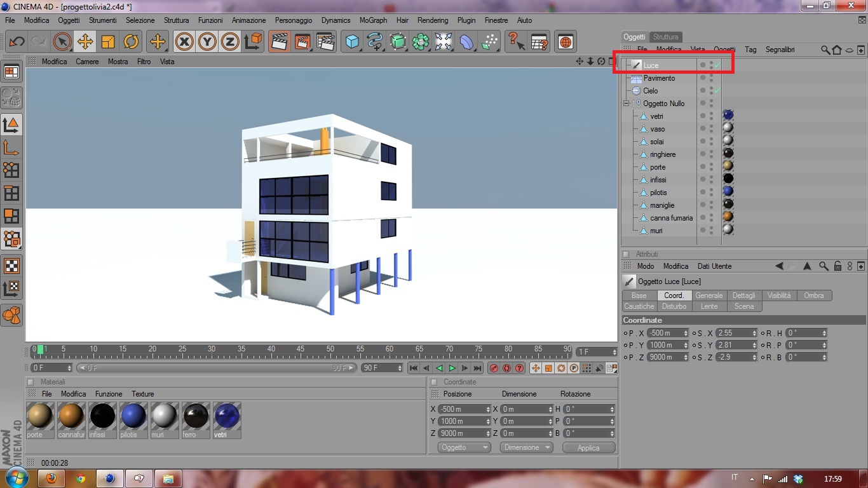Switch to the Ombra tab
This screenshot has height=488, width=868.
point(813,295)
